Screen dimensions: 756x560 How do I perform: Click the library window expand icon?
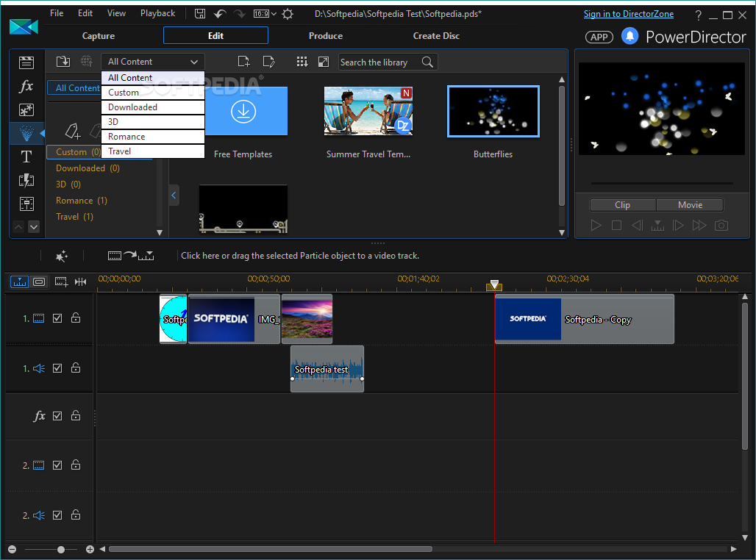324,62
